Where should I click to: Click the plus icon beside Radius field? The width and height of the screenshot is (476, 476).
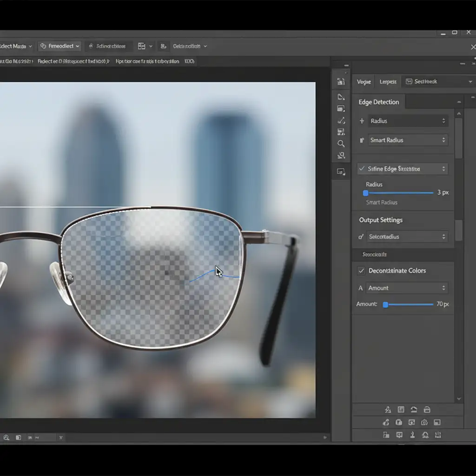(x=362, y=121)
